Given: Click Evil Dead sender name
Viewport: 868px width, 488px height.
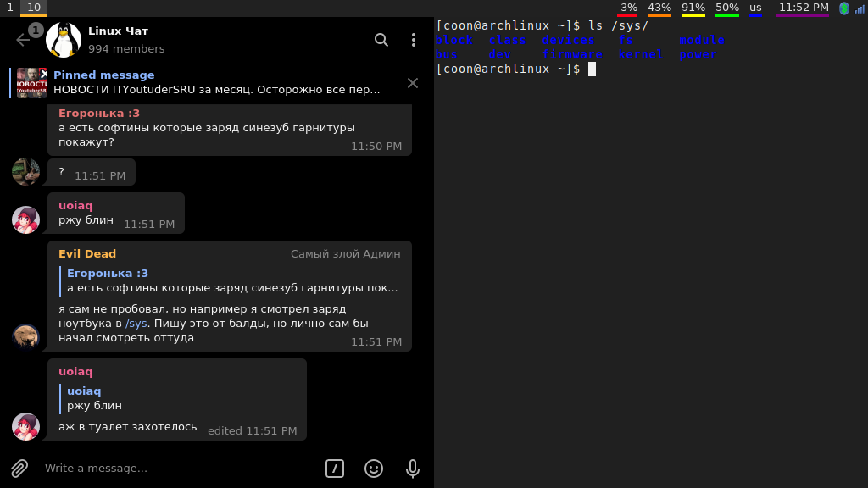Looking at the screenshot, I should pyautogui.click(x=87, y=253).
